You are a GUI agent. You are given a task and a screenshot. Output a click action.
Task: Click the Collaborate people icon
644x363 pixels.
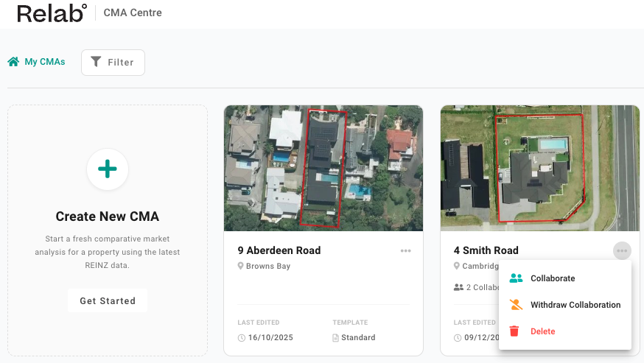pyautogui.click(x=516, y=278)
